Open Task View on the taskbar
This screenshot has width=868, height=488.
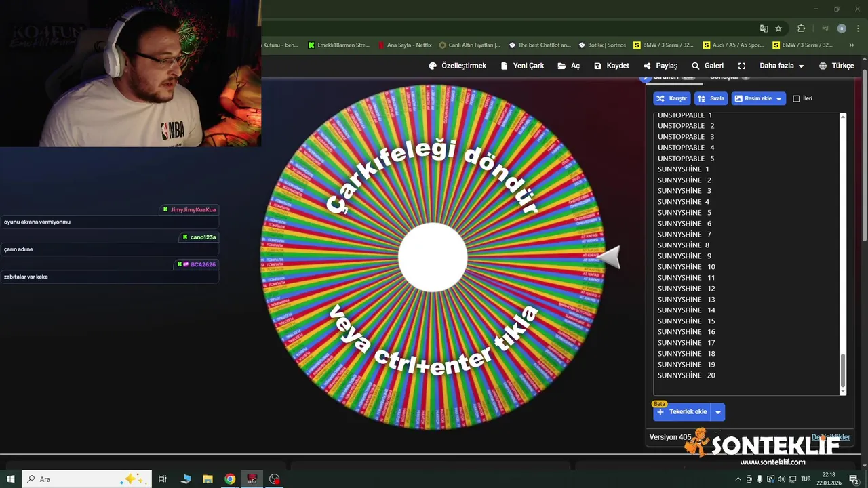click(163, 479)
